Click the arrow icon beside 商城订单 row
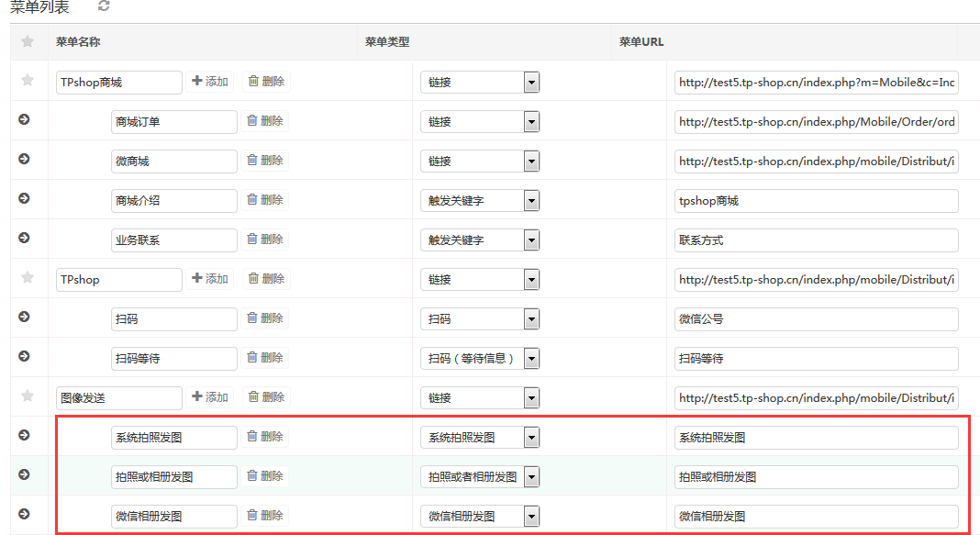Screen dimensions: 980x535 pos(25,120)
